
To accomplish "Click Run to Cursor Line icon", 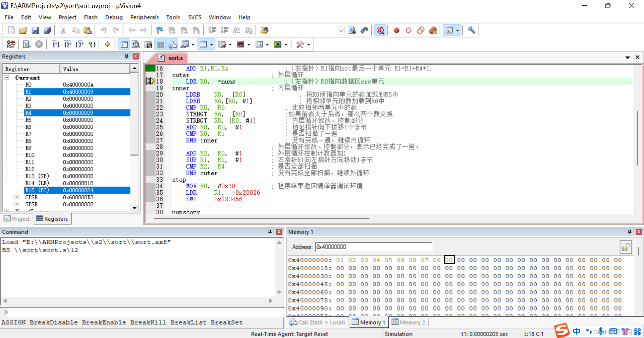I will point(92,44).
